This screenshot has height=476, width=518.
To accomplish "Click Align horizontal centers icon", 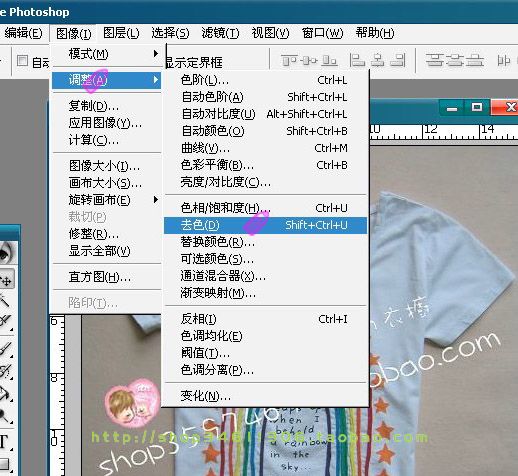I will click(x=378, y=60).
